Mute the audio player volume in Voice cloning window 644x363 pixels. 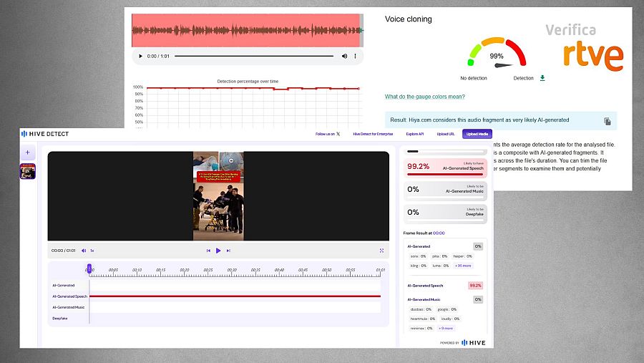344,56
